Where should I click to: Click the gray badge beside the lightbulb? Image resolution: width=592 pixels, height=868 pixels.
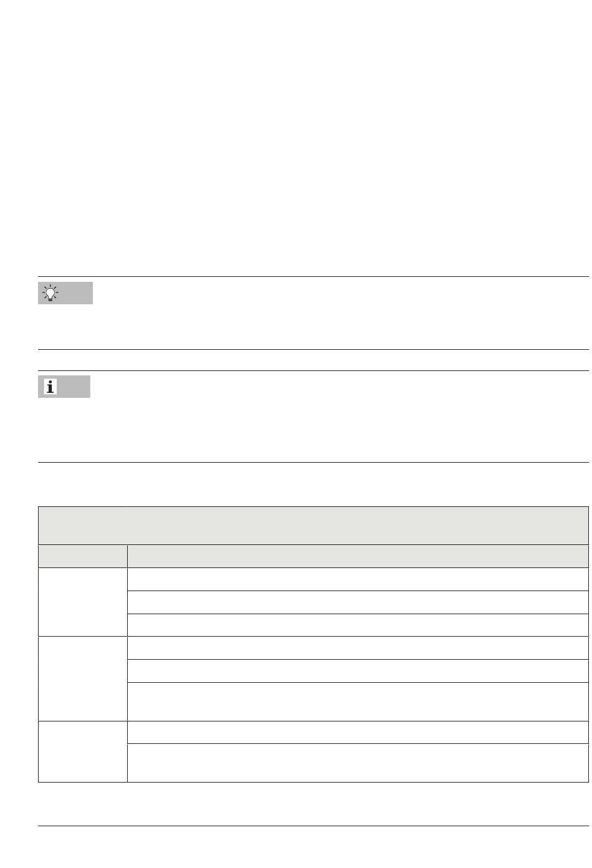click(x=65, y=293)
